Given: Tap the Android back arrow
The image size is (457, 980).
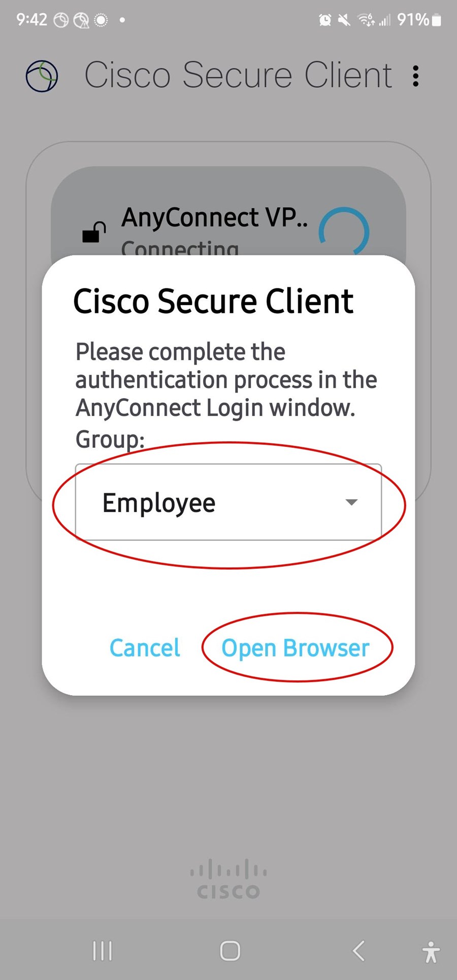Looking at the screenshot, I should pyautogui.click(x=358, y=951).
